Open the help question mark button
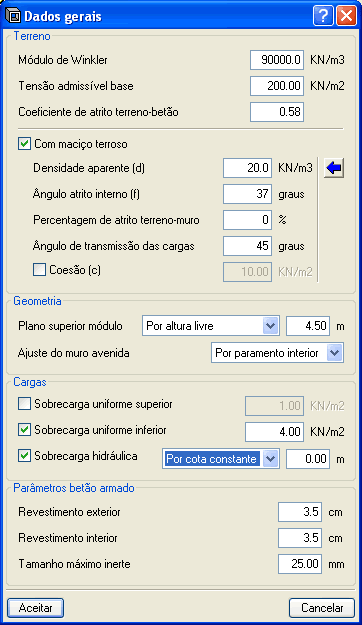This screenshot has width=362, height=625. coord(323,16)
